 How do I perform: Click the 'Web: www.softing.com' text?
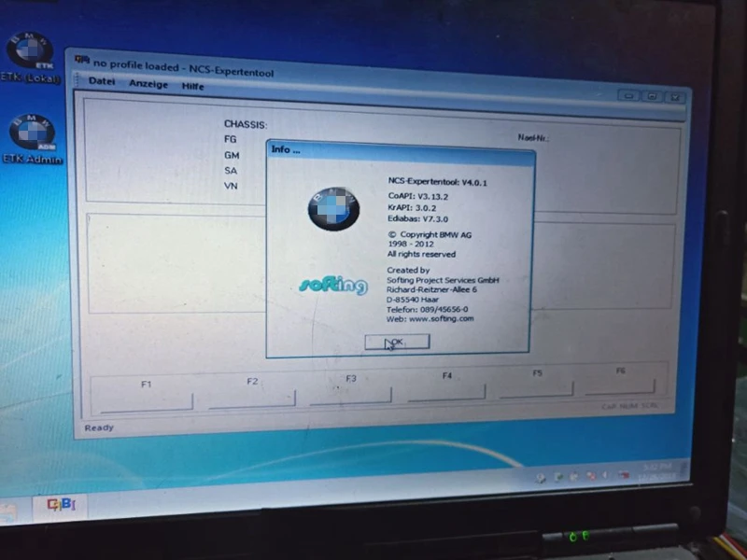[x=430, y=319]
